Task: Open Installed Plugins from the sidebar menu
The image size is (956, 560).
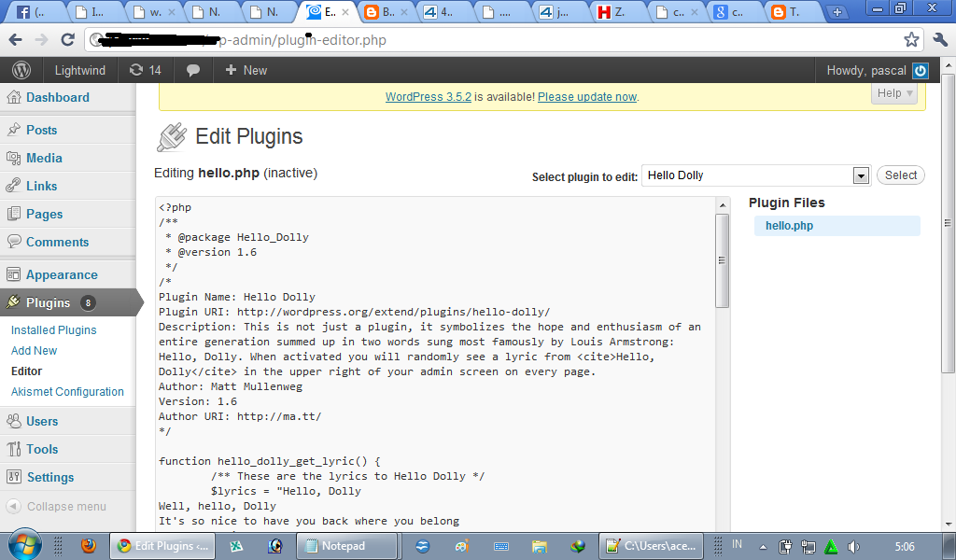Action: click(53, 329)
